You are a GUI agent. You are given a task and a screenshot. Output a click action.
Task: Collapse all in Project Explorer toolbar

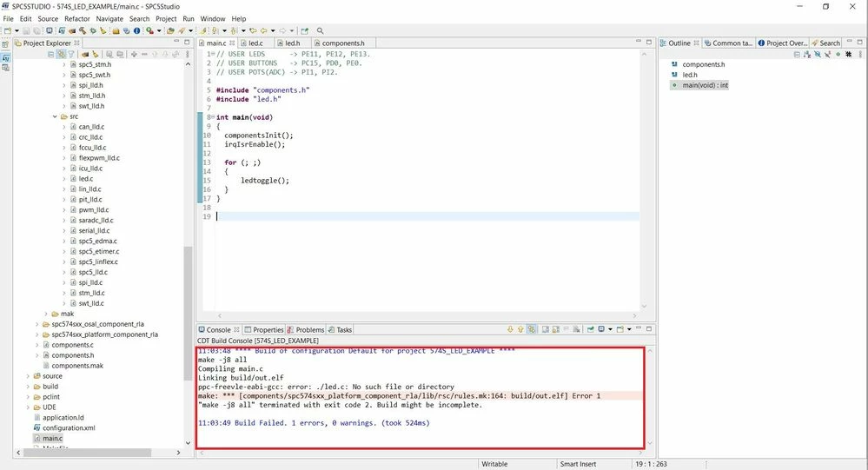(51, 54)
